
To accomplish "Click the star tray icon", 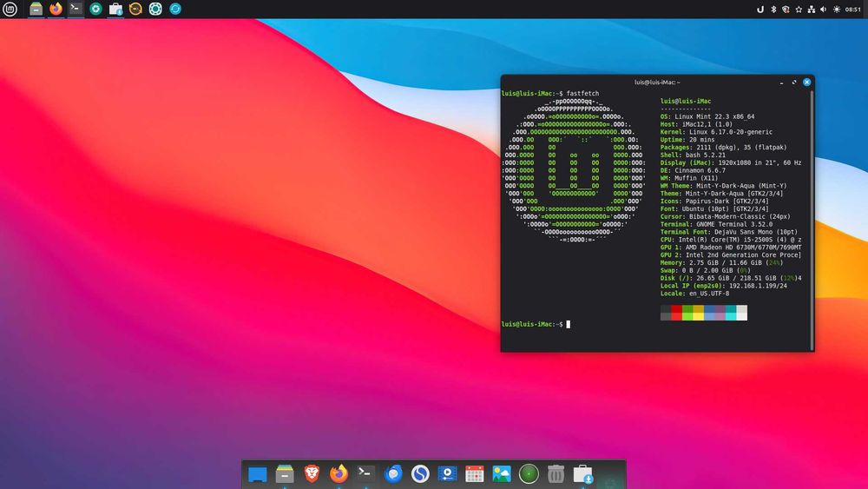I will pyautogui.click(x=799, y=10).
